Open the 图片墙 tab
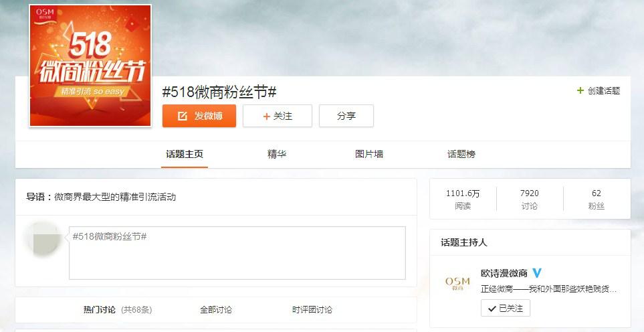Screen dimensions: 644x332 pos(369,154)
